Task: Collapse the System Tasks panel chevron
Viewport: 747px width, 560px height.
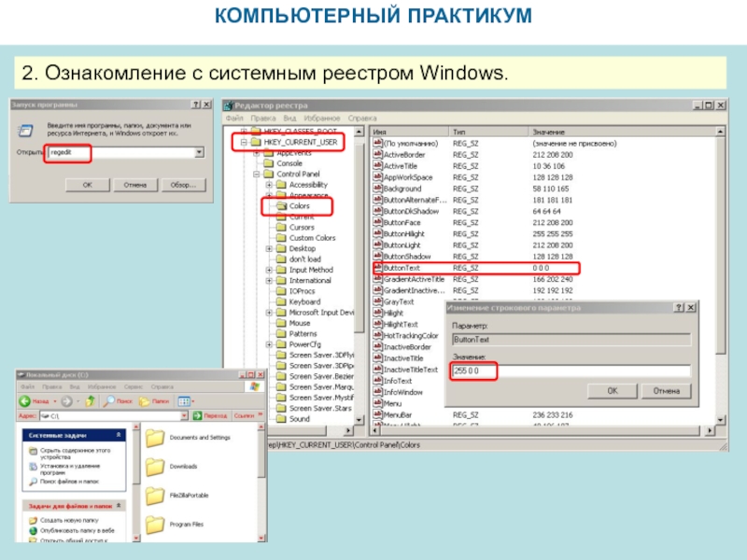Action: (120, 435)
